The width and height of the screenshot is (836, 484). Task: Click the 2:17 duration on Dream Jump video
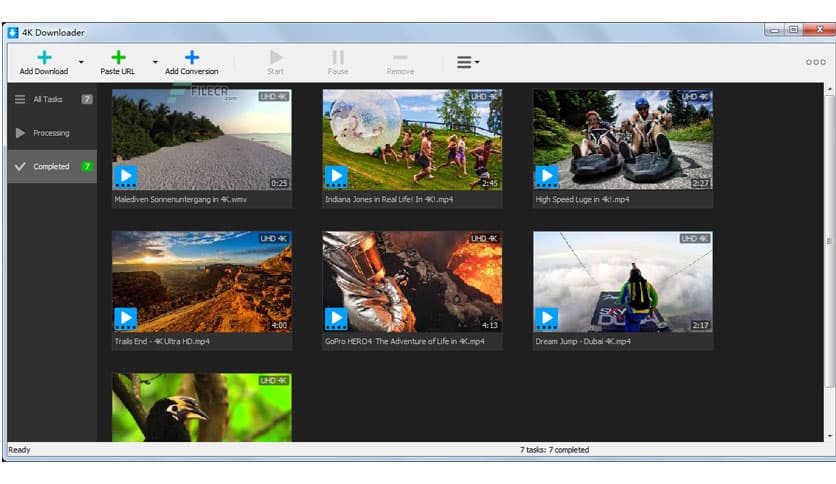701,325
